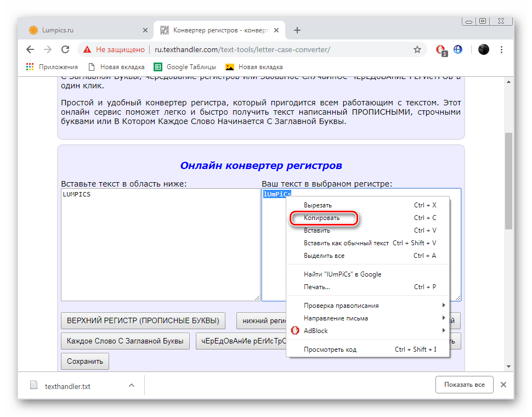The height and width of the screenshot is (417, 532).
Task: Expand the Направление письма submenu
Action: tap(368, 318)
